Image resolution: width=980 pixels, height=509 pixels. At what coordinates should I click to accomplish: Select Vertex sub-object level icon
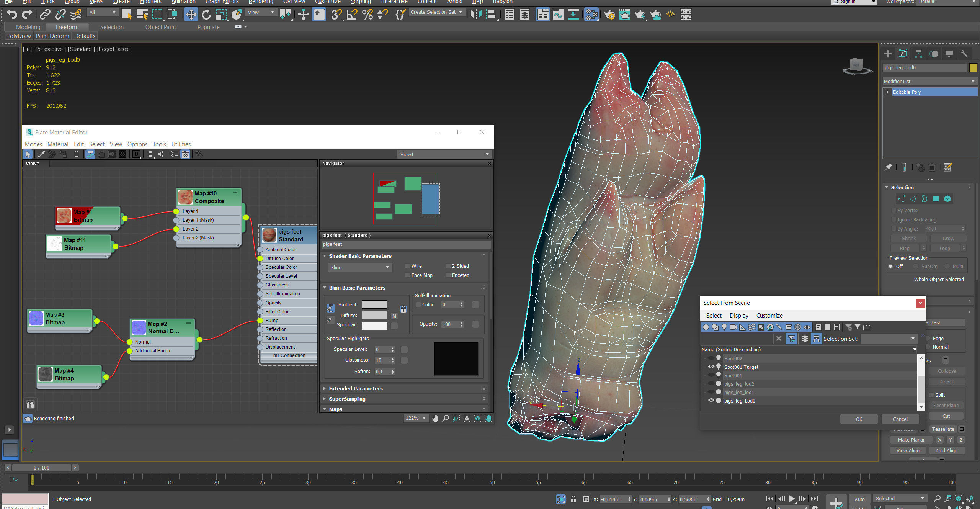[901, 199]
